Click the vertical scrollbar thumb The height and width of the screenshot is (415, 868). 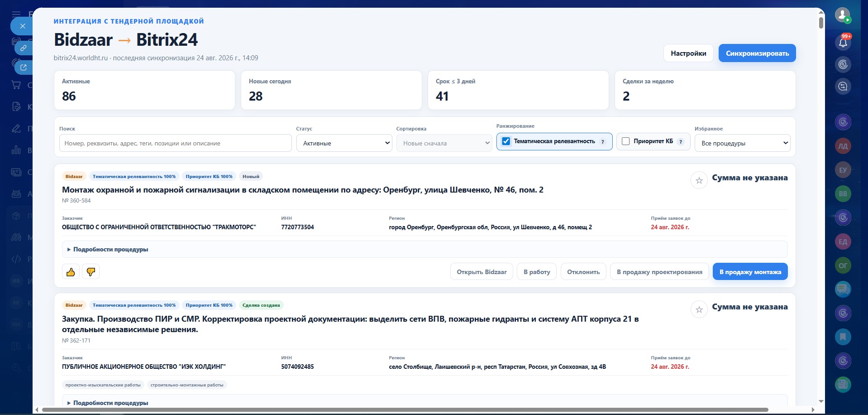821,22
